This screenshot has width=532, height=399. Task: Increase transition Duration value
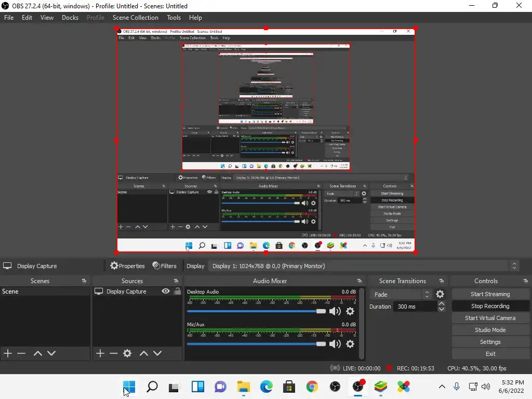pos(442,303)
